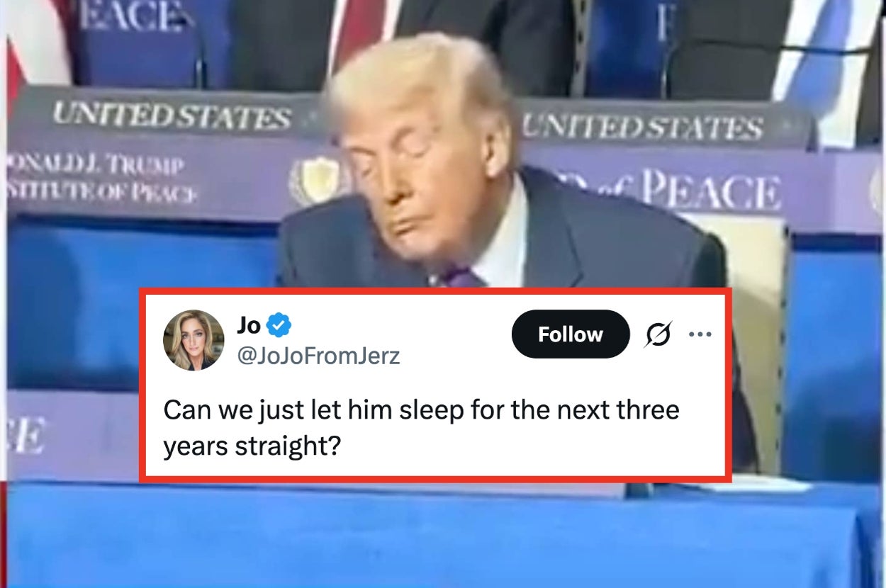Click the blue verified checkmark badge
The width and height of the screenshot is (886, 588).
point(279,326)
